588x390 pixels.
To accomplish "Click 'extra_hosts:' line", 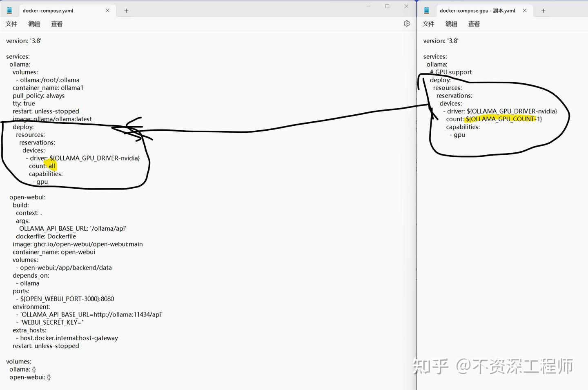I will point(29,330).
